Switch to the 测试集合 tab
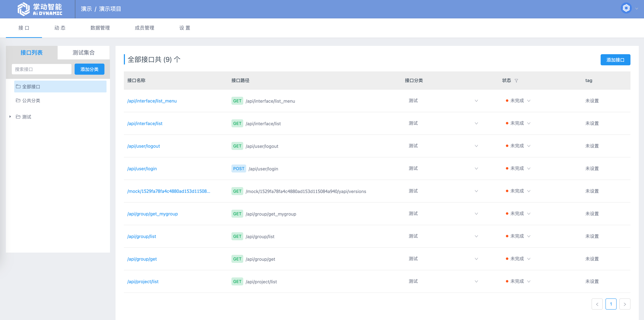The image size is (644, 320). click(x=83, y=53)
